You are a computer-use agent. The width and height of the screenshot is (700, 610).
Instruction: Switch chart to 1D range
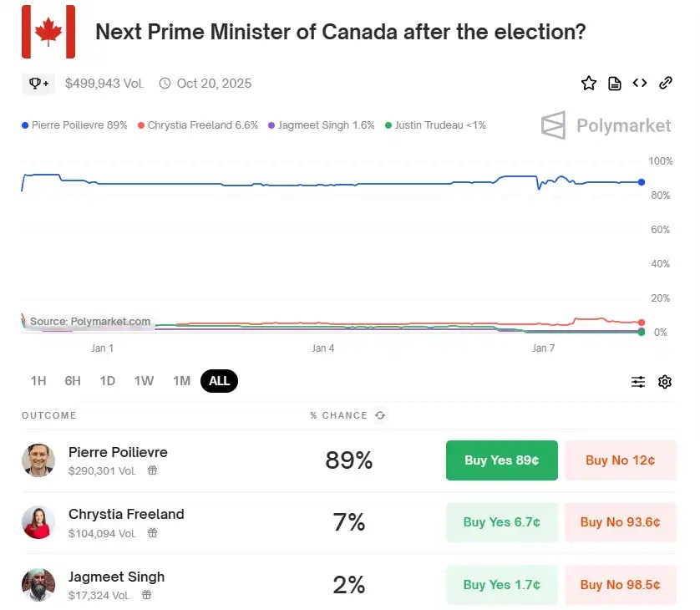pyautogui.click(x=108, y=381)
